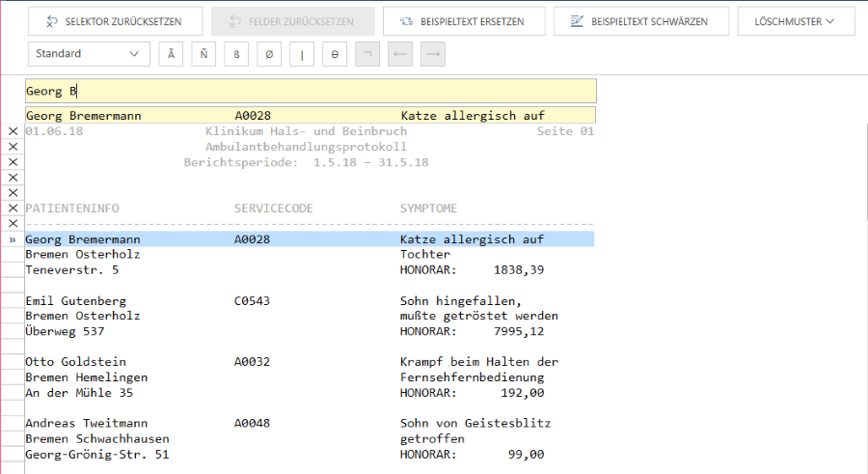
Task: Click the SERVICECODE column header
Action: point(274,209)
